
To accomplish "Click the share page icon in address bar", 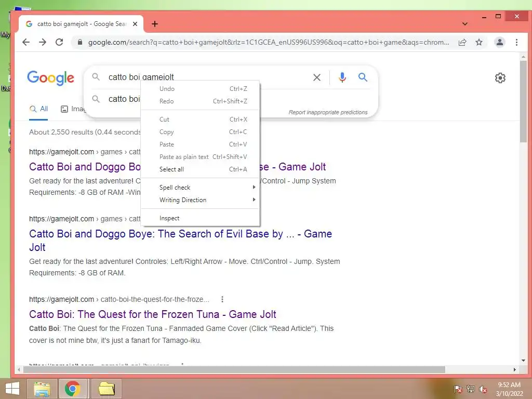I will (x=462, y=42).
